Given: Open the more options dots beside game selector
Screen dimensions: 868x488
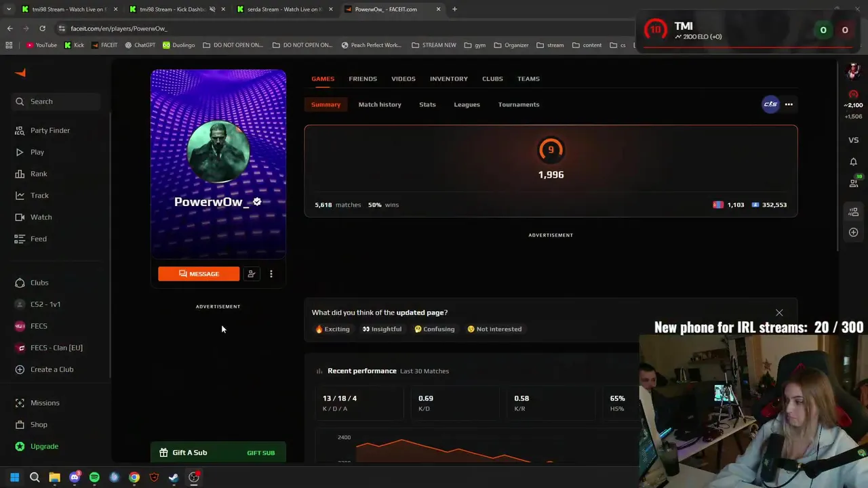Looking at the screenshot, I should click(x=789, y=104).
